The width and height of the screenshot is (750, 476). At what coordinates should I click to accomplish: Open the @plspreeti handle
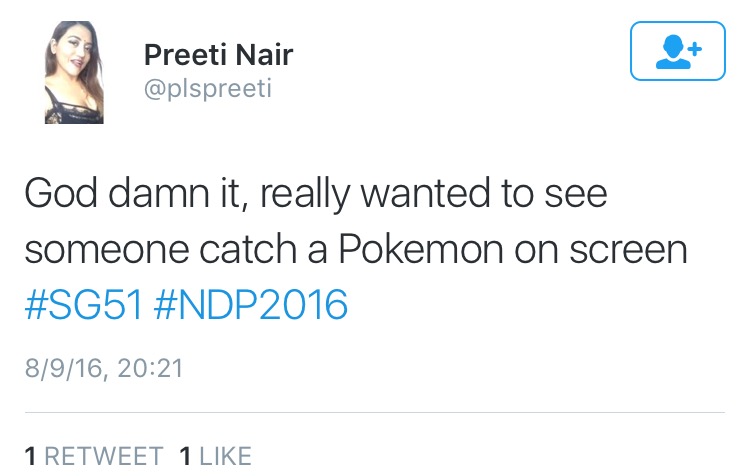click(x=208, y=88)
